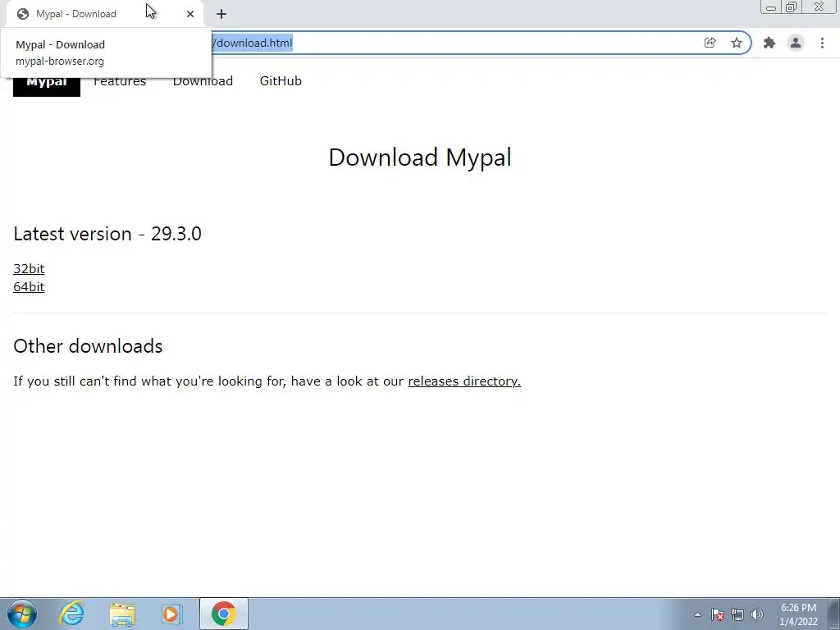This screenshot has width=840, height=630.
Task: Select the Mypal - Download tab
Action: (x=104, y=14)
